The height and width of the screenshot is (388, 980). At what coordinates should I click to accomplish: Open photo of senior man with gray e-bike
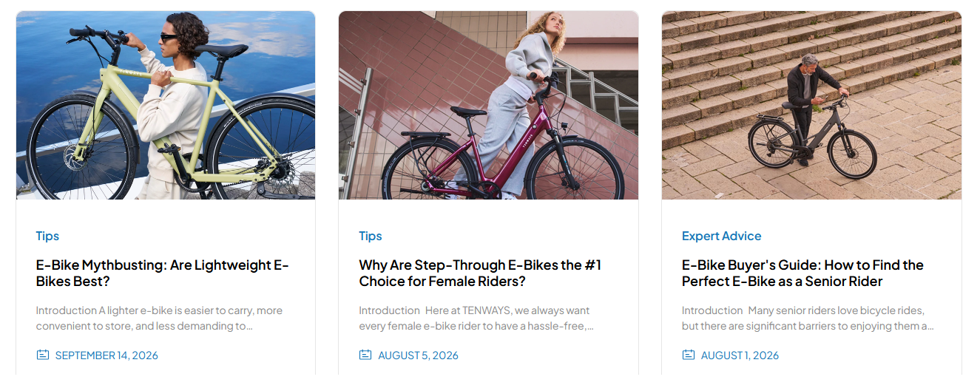point(811,105)
